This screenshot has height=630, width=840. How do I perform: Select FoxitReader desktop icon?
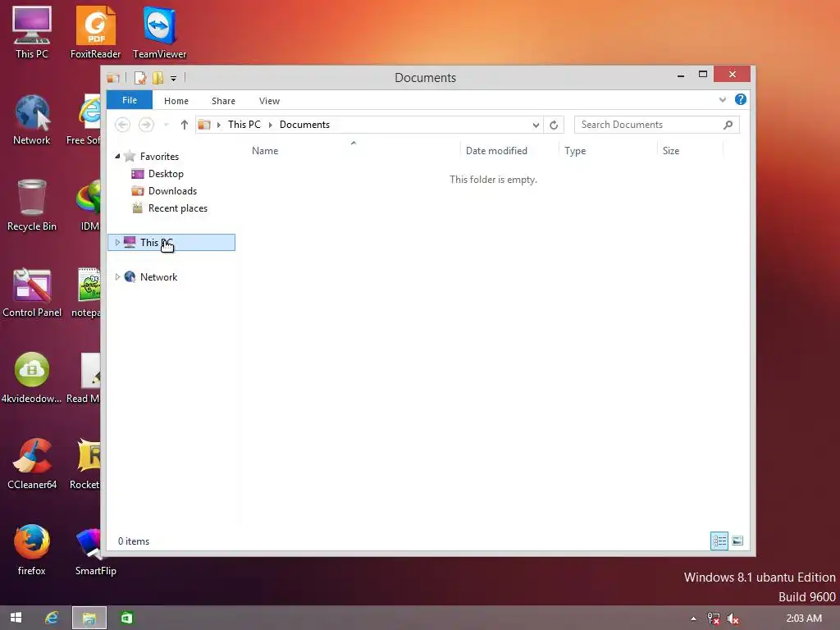pyautogui.click(x=95, y=33)
